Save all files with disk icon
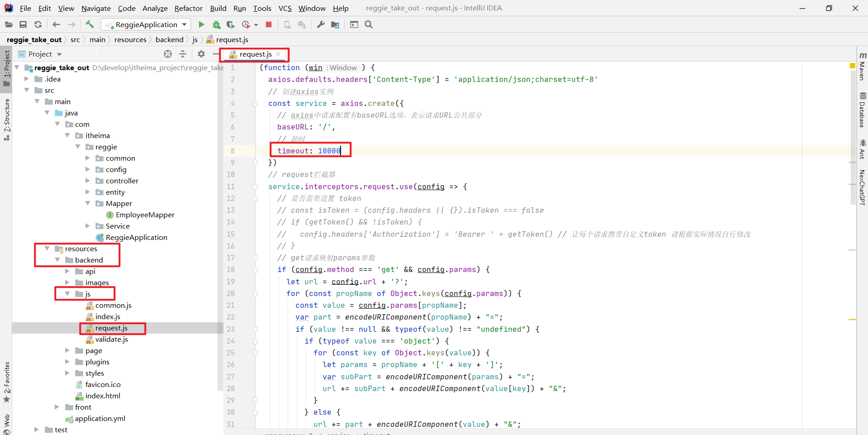 [x=23, y=24]
